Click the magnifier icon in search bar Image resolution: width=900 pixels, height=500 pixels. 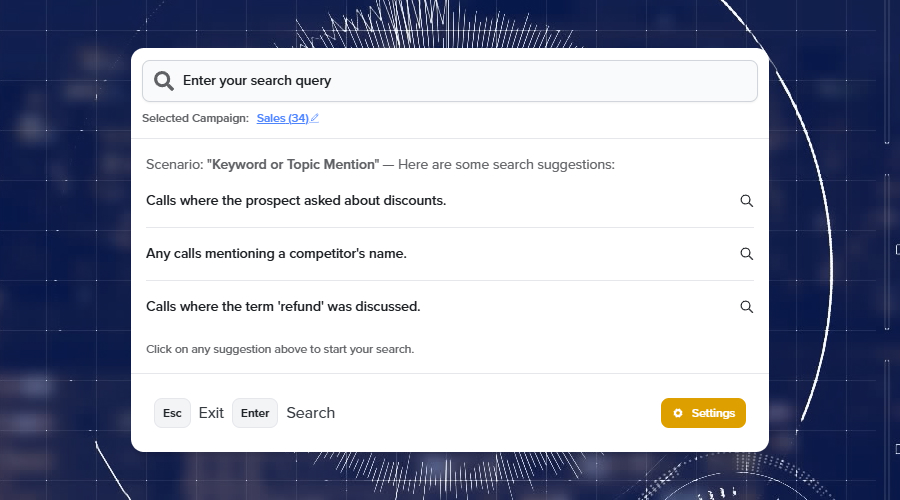click(164, 81)
